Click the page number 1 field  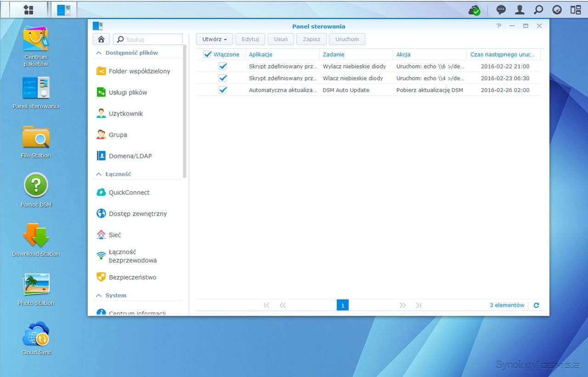(x=343, y=305)
